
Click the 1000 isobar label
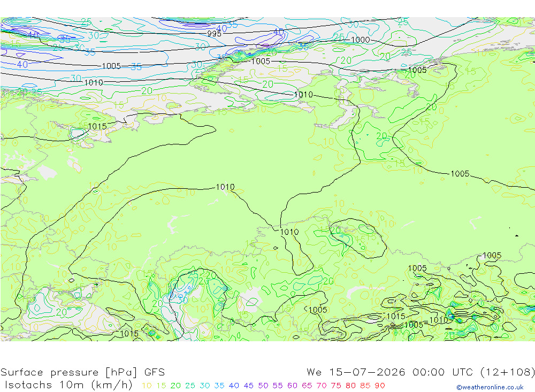[360, 40]
